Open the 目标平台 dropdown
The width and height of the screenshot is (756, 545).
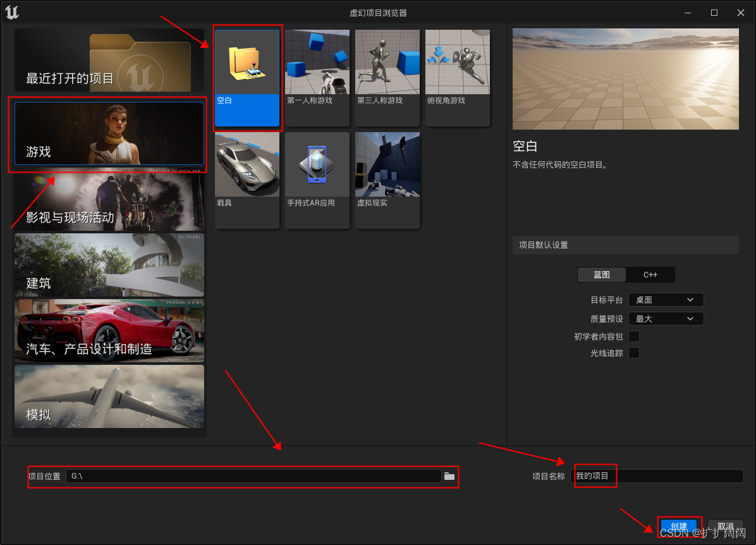click(666, 300)
